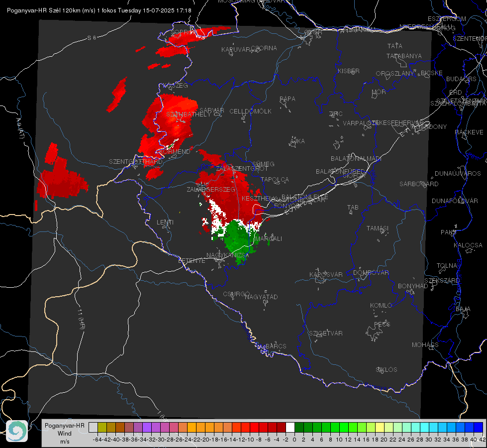Click the TATABANYA city label
Image resolution: width=487 pixels, height=448 pixels.
coord(404,56)
